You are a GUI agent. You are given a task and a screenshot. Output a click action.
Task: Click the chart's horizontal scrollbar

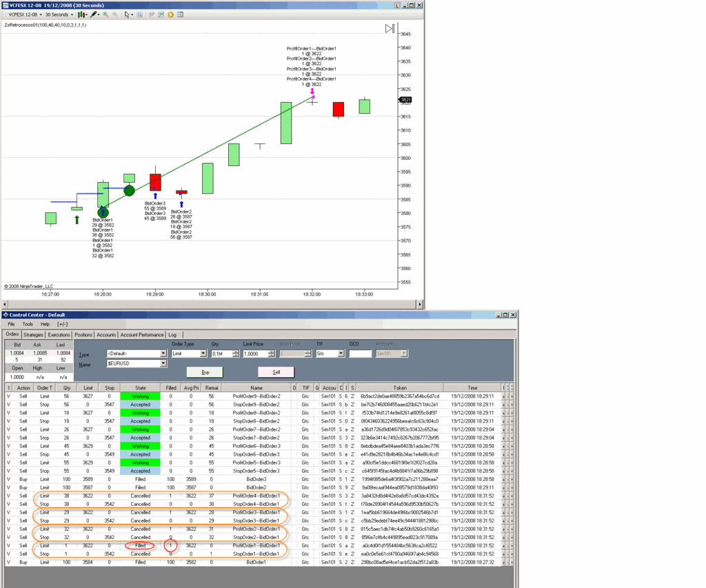207,304
